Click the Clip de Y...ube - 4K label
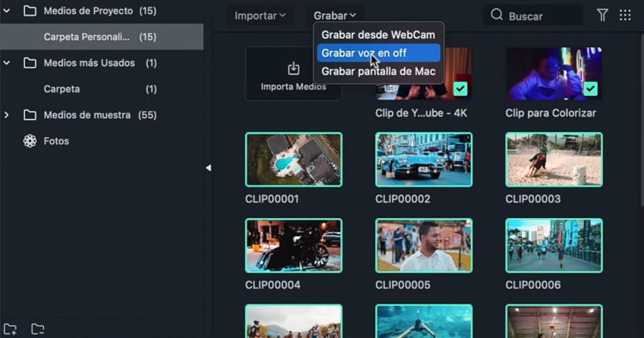Screen dimensions: 644x338 (421, 113)
